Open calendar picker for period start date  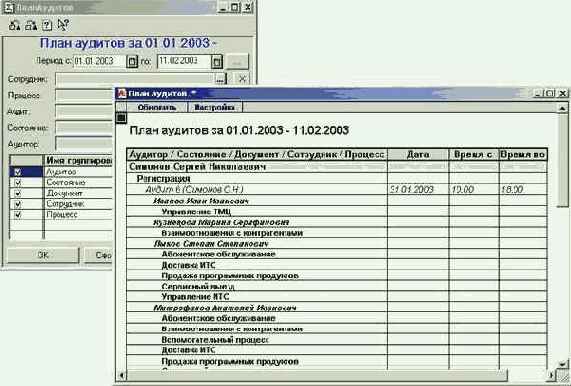click(132, 61)
